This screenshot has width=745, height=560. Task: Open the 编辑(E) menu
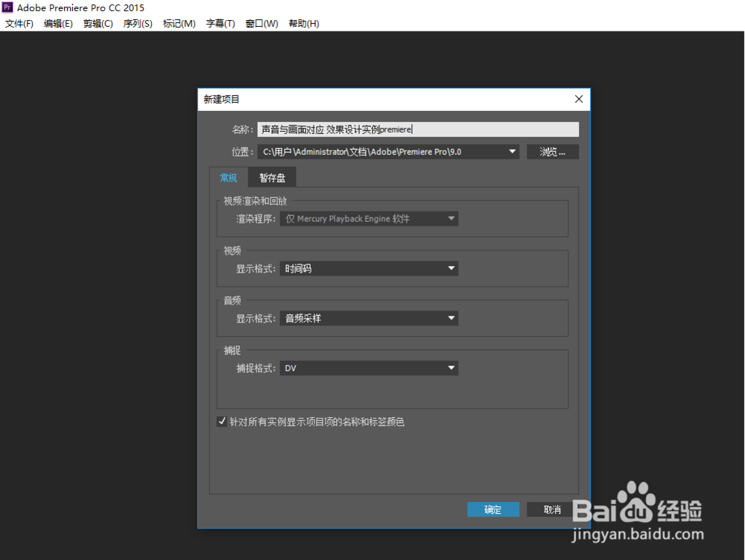tap(58, 23)
